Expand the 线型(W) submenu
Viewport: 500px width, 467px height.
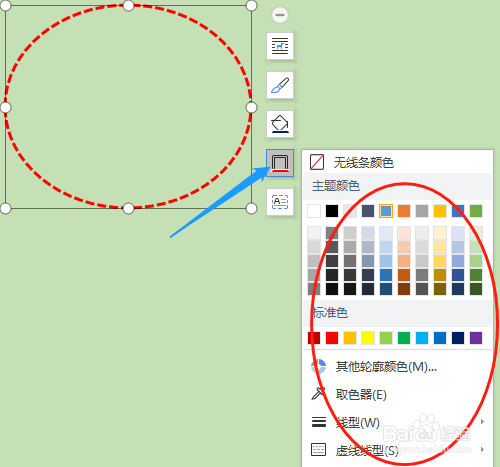397,422
